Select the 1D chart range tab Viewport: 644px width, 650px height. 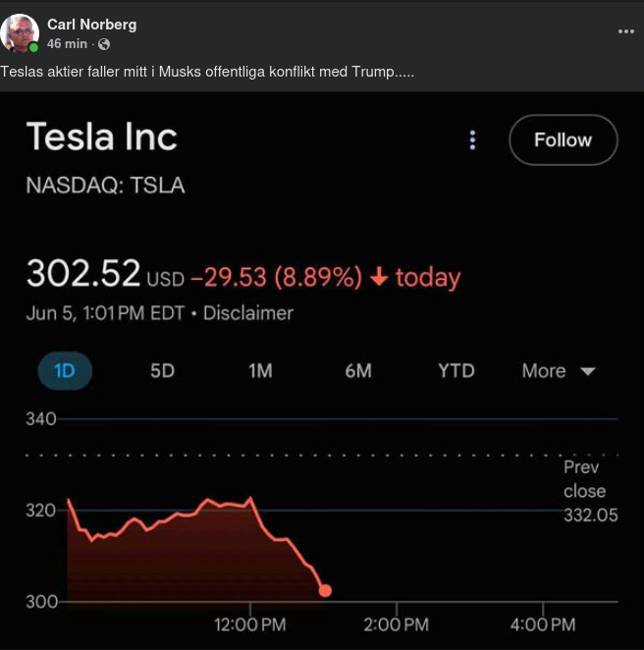tap(65, 370)
